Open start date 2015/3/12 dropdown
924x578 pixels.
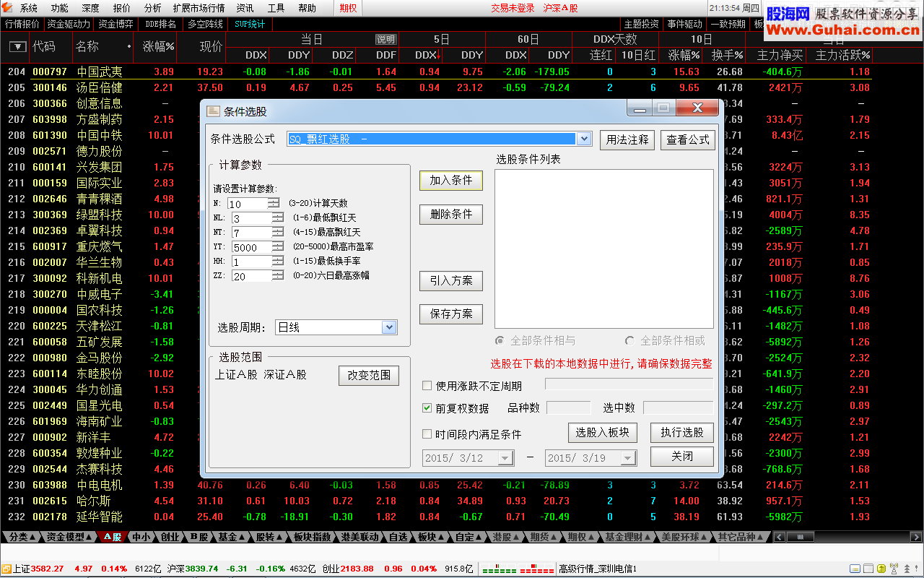coord(505,458)
